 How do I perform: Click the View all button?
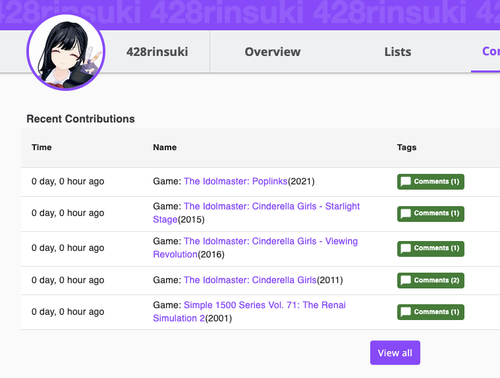pyautogui.click(x=395, y=353)
